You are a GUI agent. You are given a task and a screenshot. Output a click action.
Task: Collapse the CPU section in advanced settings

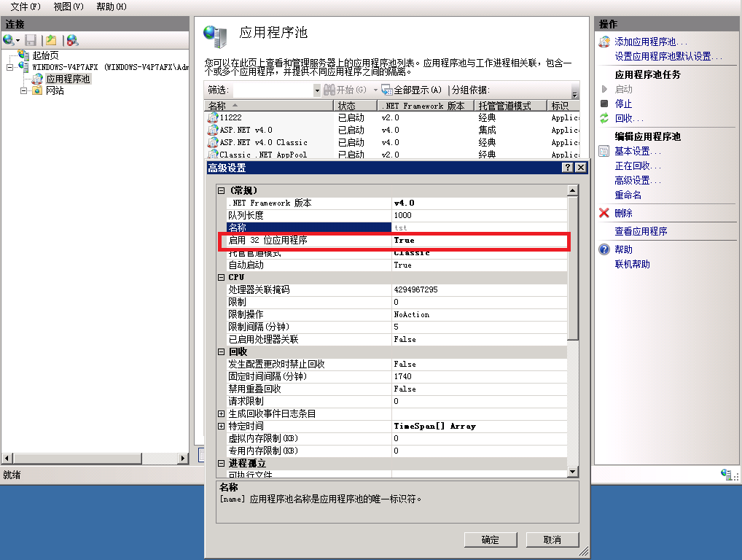[222, 279]
